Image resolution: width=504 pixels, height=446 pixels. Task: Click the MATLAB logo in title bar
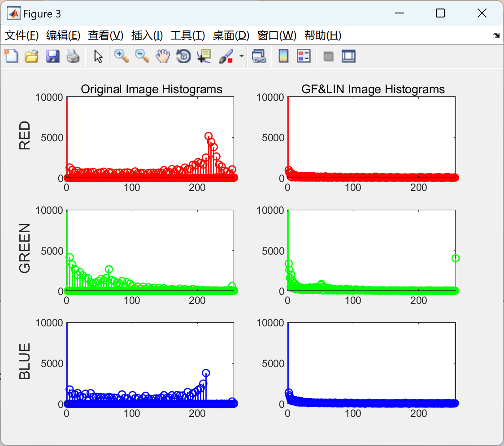13,13
